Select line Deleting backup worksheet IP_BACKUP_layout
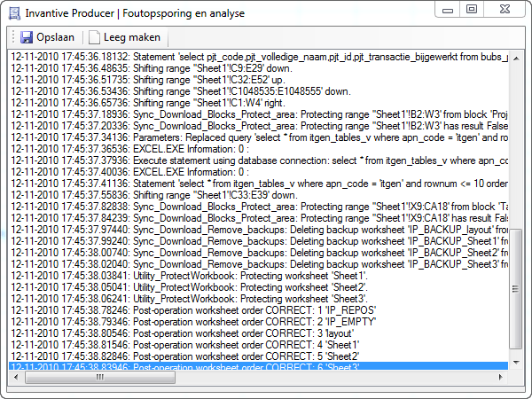The height and width of the screenshot is (399, 532). click(259, 230)
